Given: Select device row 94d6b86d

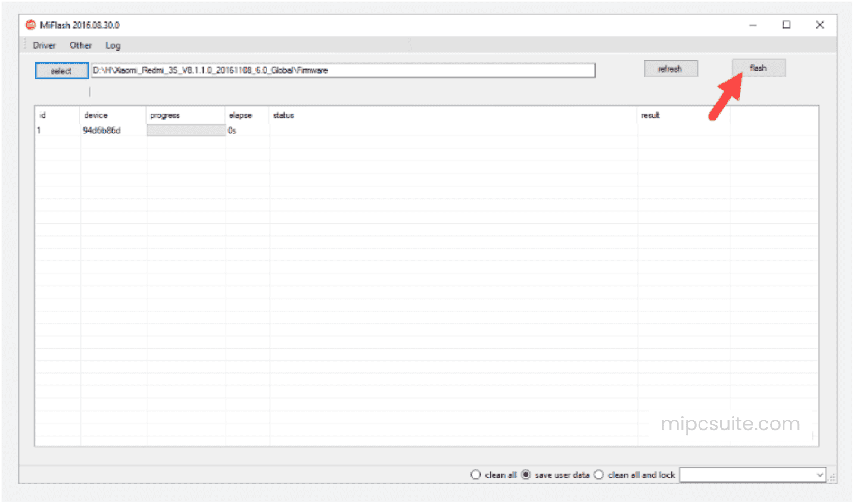Looking at the screenshot, I should pos(102,130).
